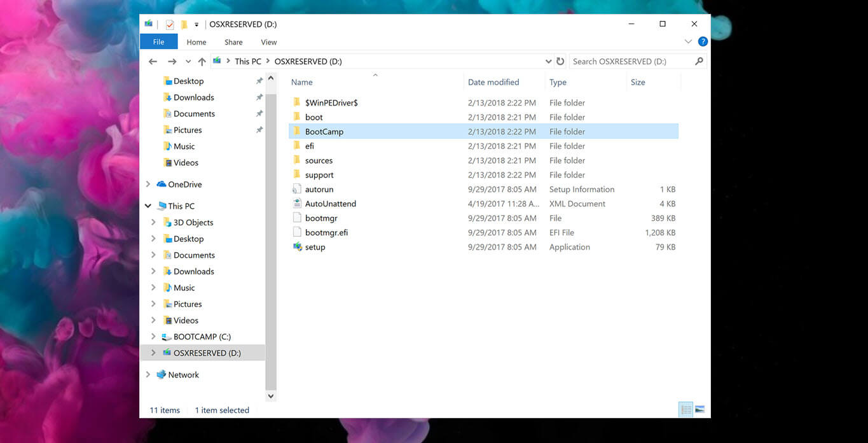Select the boot folder icon

(297, 117)
